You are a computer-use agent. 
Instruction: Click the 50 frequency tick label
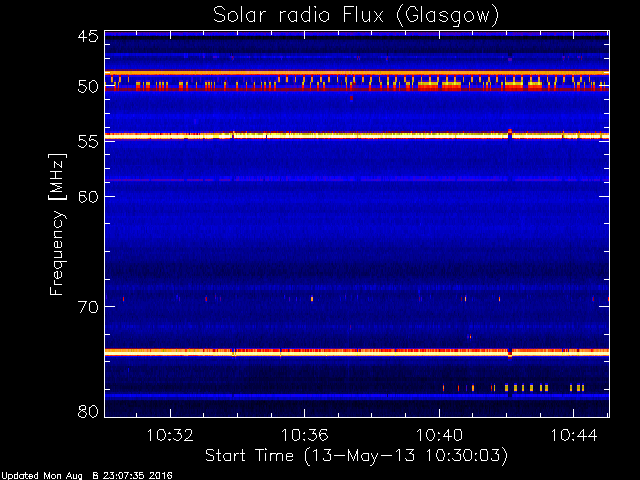pos(88,87)
